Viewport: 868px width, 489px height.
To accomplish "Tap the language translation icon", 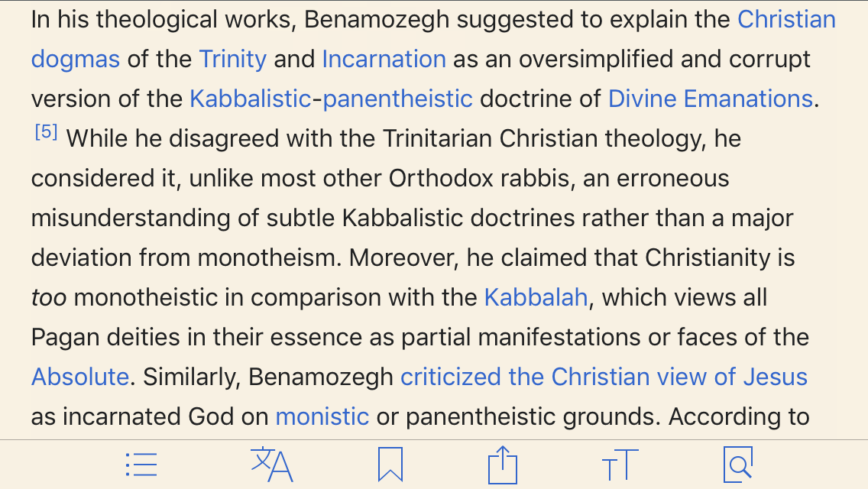I will [x=271, y=465].
